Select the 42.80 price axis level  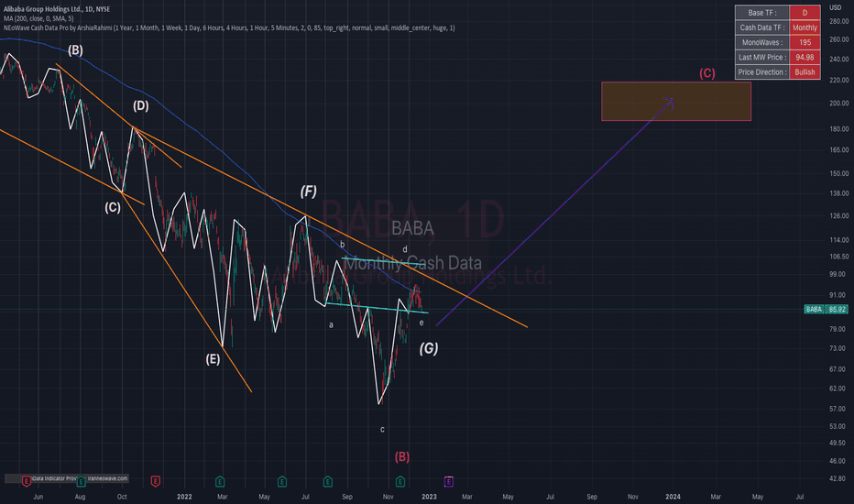838,478
